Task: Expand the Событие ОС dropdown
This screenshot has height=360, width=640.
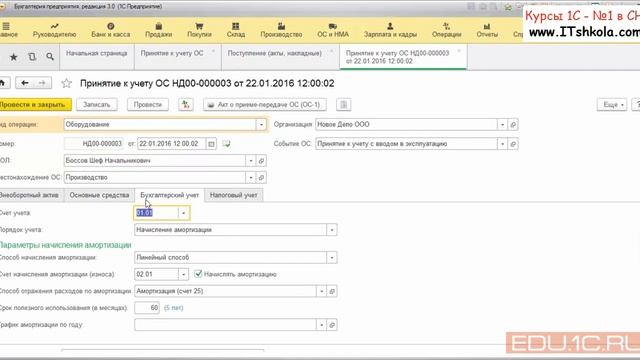Action: (x=502, y=144)
